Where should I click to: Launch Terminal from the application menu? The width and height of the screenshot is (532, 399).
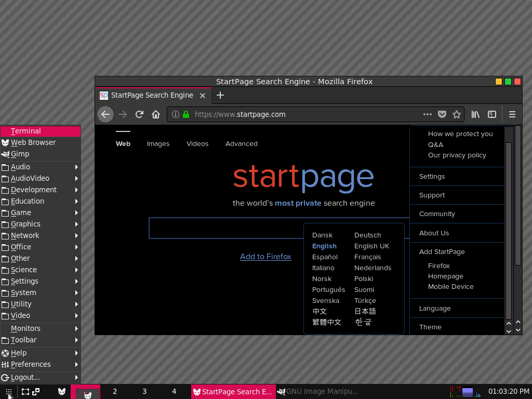(41, 131)
